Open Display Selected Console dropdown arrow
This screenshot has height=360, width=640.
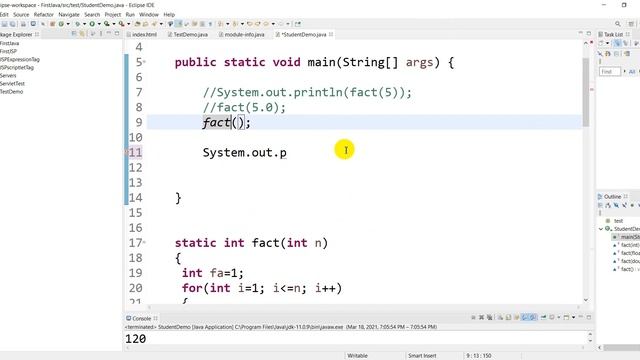pyautogui.click(x=559, y=317)
